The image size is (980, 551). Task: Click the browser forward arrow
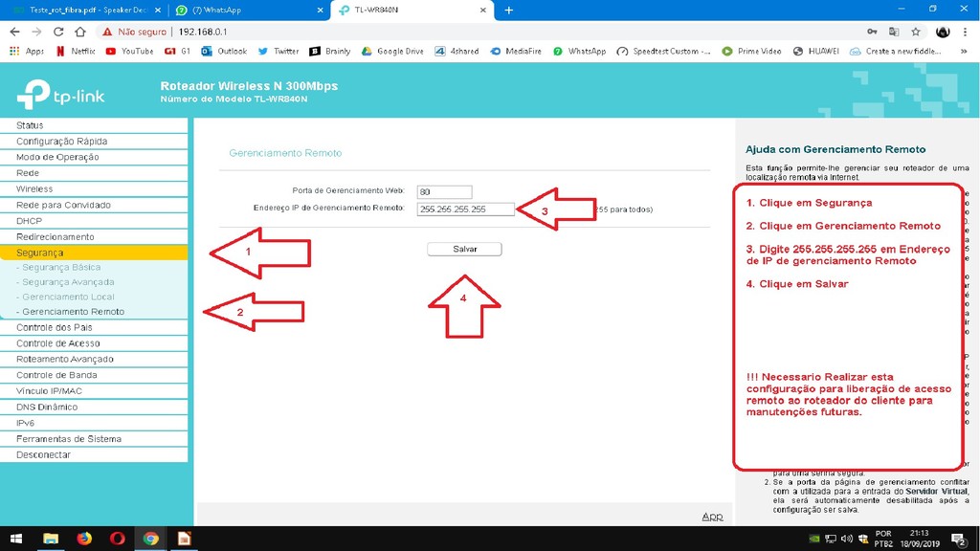pyautogui.click(x=36, y=32)
